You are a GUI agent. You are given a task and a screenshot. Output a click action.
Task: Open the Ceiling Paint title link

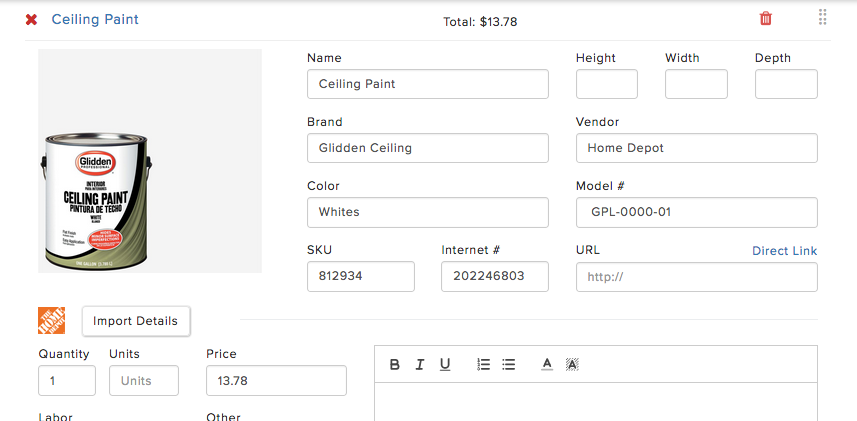(x=95, y=20)
